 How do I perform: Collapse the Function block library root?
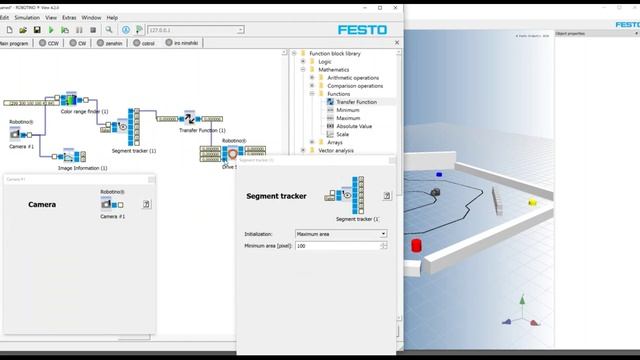point(294,53)
